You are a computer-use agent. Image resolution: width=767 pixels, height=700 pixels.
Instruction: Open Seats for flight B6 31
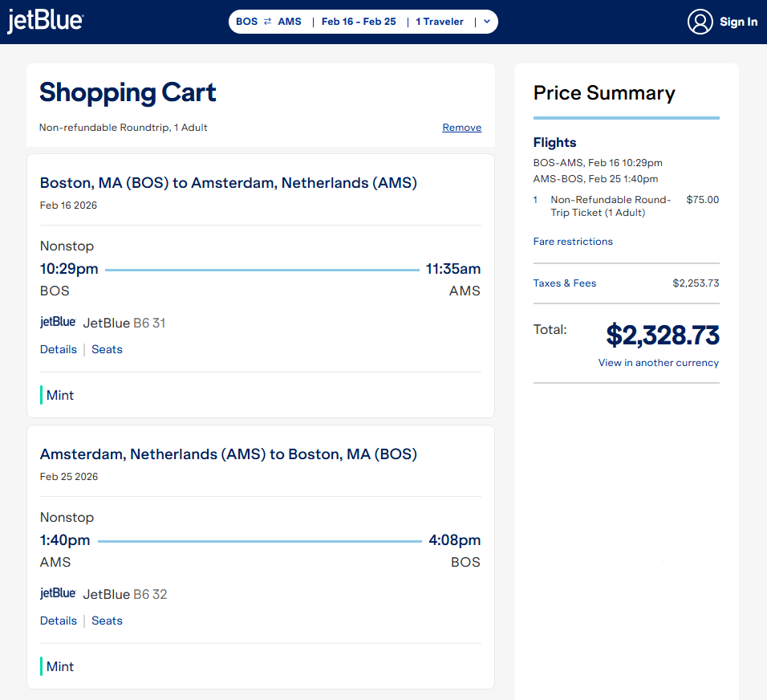pos(107,349)
